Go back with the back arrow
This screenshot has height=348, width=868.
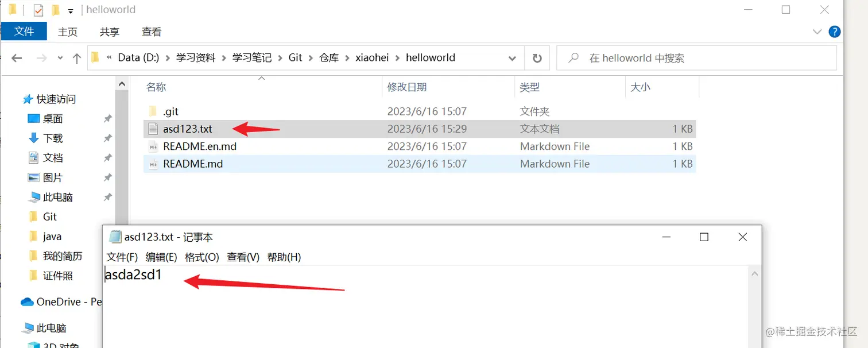point(17,58)
